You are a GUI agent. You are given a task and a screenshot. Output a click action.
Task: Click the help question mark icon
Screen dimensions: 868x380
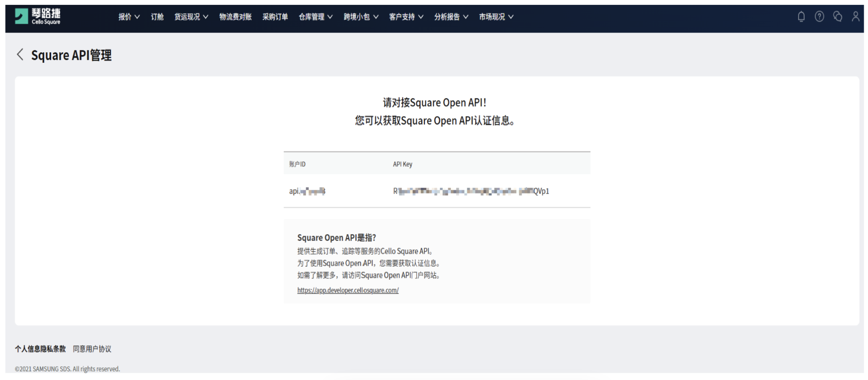click(819, 17)
